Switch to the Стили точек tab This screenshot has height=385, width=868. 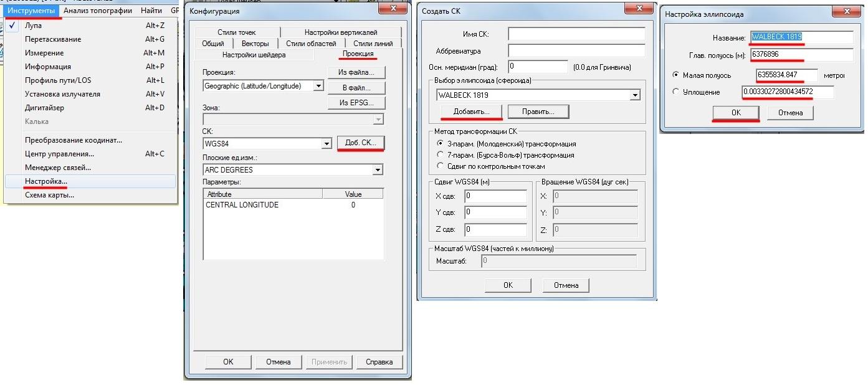pos(236,32)
